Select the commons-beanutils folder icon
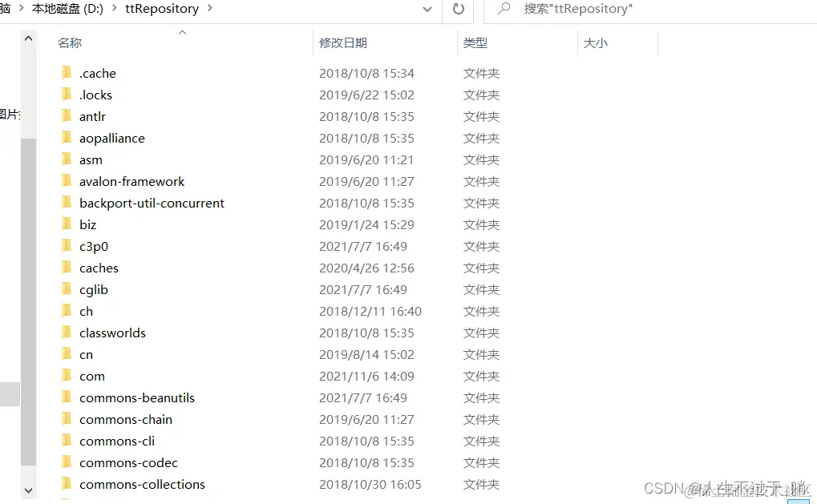The width and height of the screenshot is (817, 504). pyautogui.click(x=67, y=397)
